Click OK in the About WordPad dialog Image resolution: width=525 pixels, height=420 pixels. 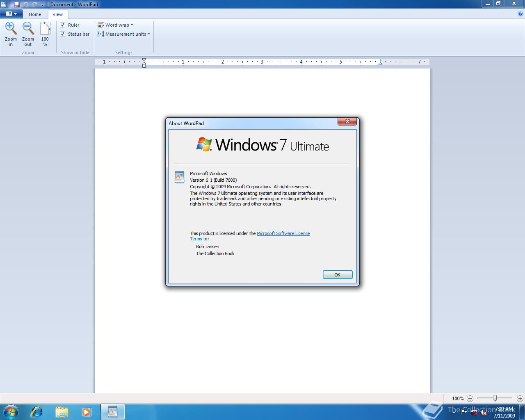point(338,275)
